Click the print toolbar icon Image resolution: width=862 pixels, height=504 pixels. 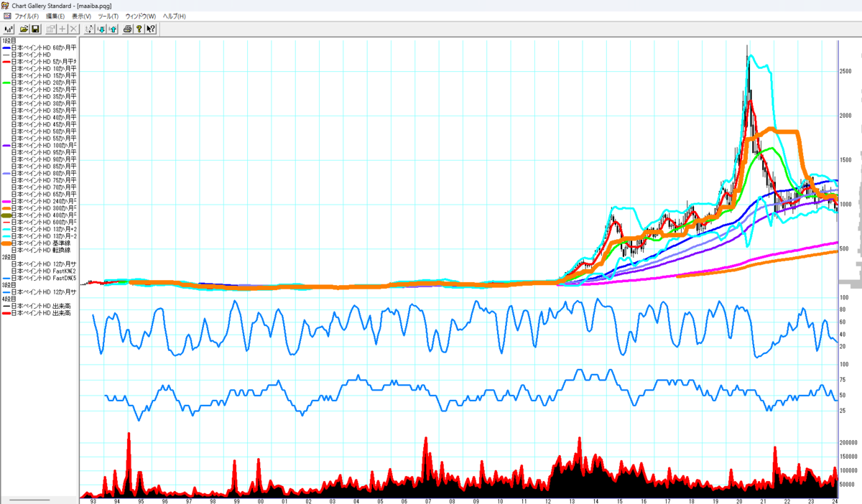127,29
